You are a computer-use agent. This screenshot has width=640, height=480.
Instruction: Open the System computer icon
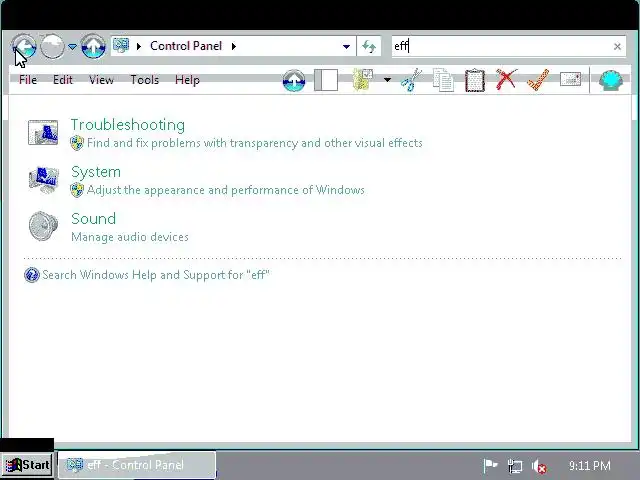(43, 180)
